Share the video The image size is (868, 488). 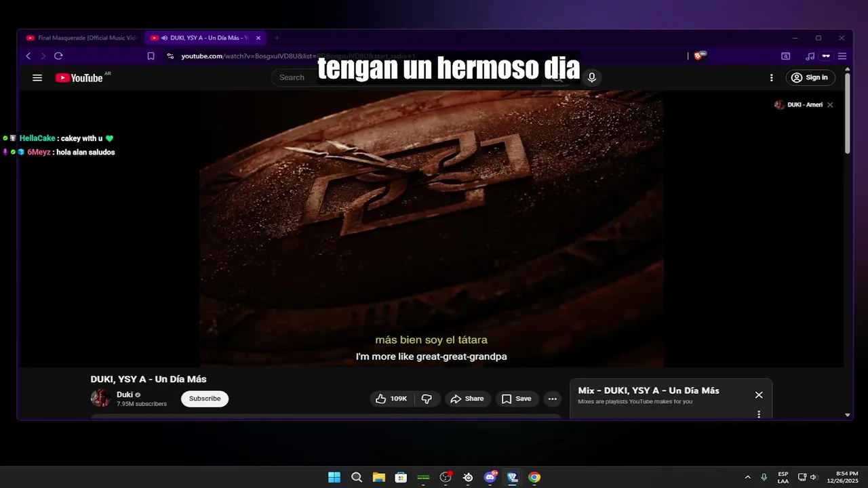(467, 399)
